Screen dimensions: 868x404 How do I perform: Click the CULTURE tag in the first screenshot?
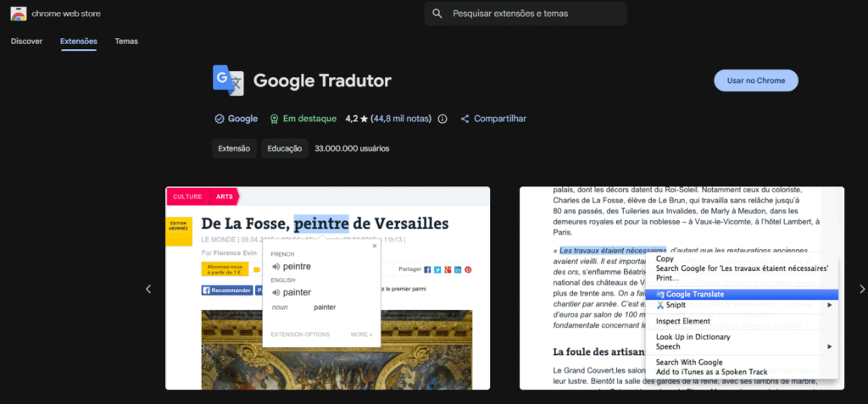coord(187,196)
